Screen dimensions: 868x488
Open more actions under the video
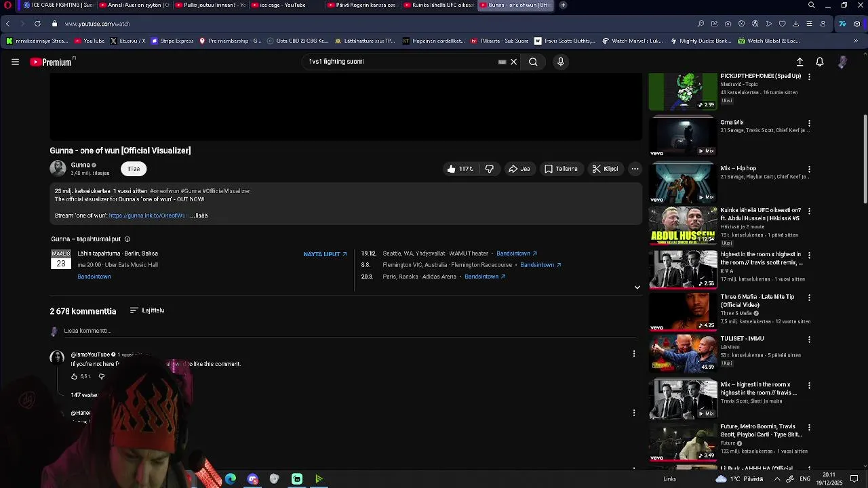[x=635, y=169]
